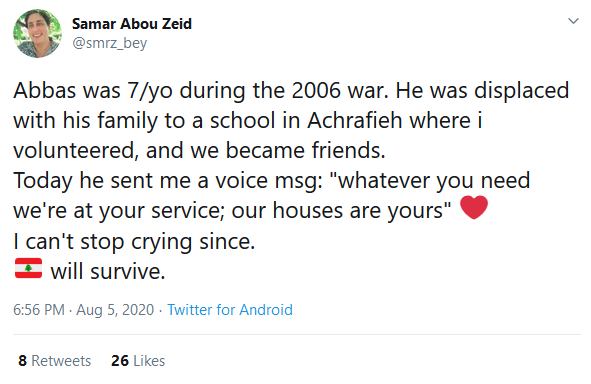Click the red heart emoji
This screenshot has width=591, height=384.
point(474,207)
